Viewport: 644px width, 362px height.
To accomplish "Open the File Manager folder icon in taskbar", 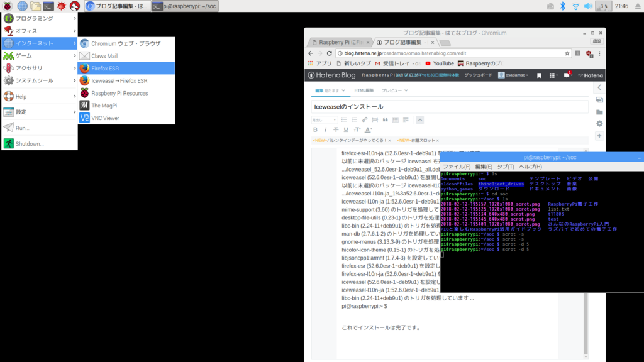I will [x=35, y=6].
